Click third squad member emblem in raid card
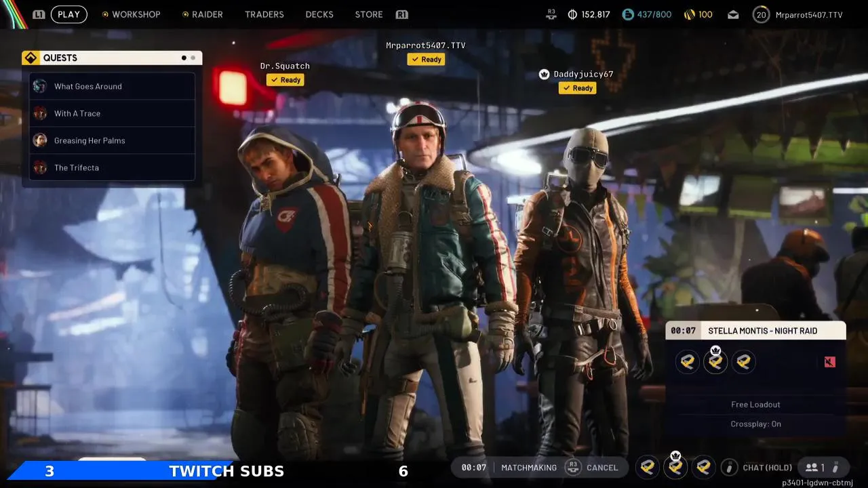 pyautogui.click(x=743, y=362)
